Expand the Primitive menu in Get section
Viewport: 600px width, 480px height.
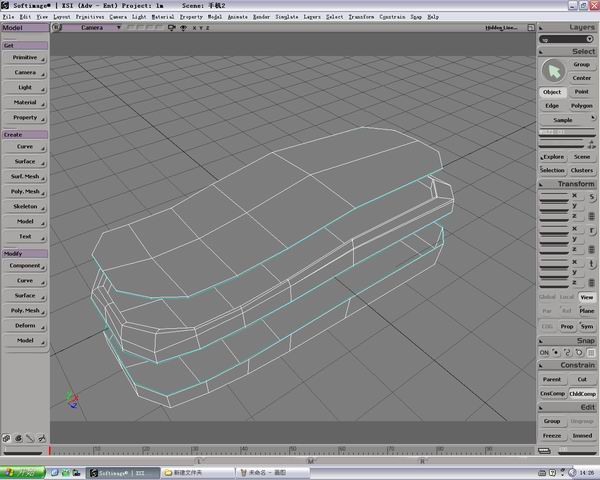[25, 58]
